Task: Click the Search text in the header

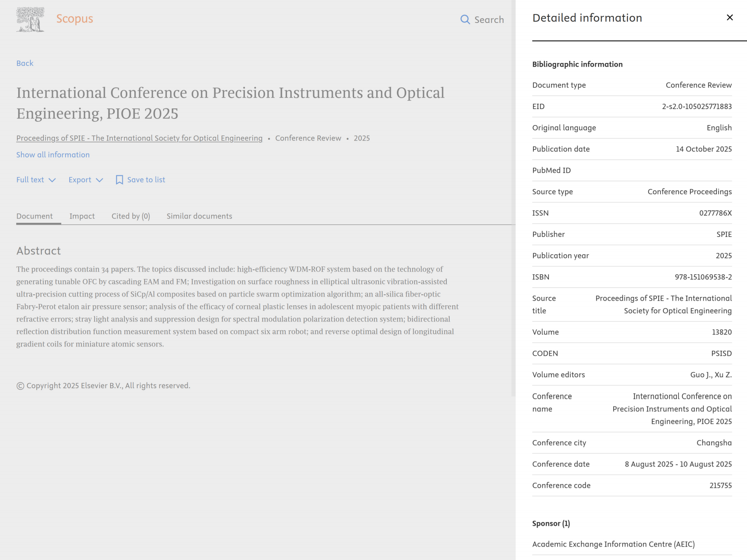Action: 489,20
